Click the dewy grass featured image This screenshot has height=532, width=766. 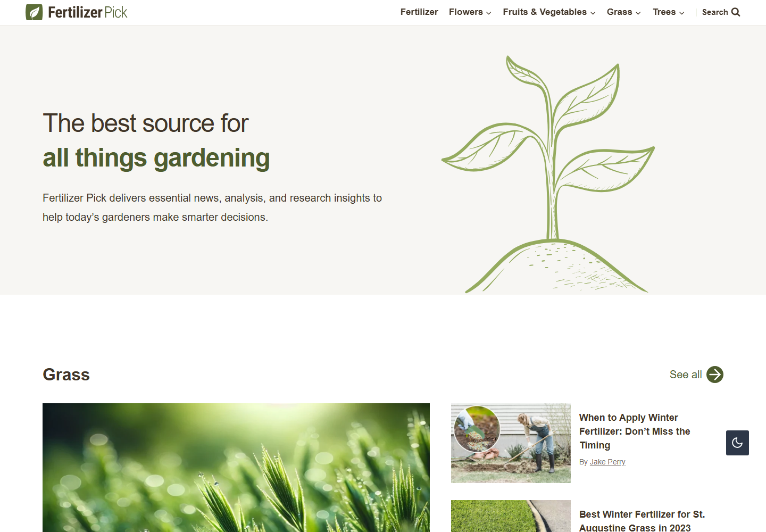tap(236, 468)
